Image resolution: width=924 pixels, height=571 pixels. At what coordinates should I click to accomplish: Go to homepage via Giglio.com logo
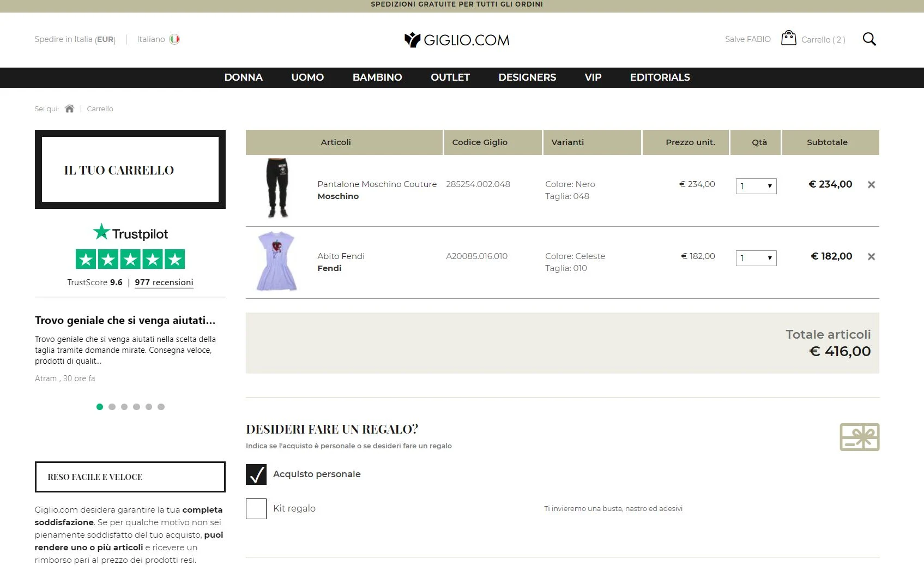point(457,40)
